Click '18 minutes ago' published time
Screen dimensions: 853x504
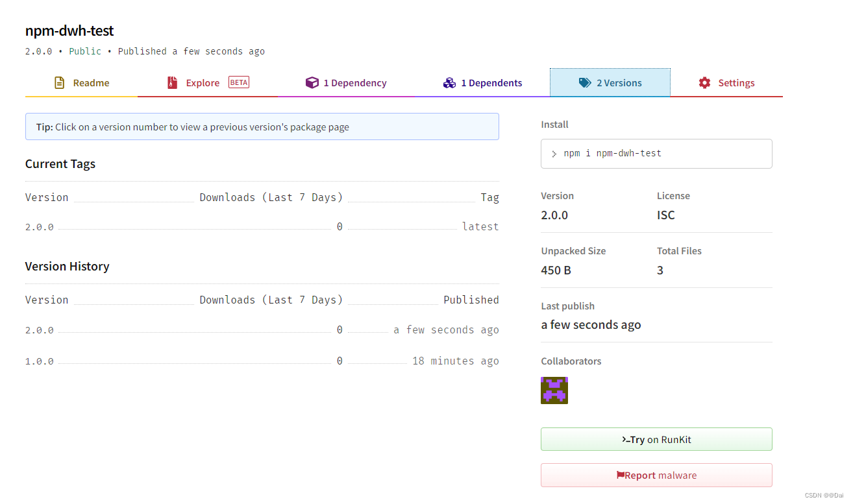click(456, 361)
